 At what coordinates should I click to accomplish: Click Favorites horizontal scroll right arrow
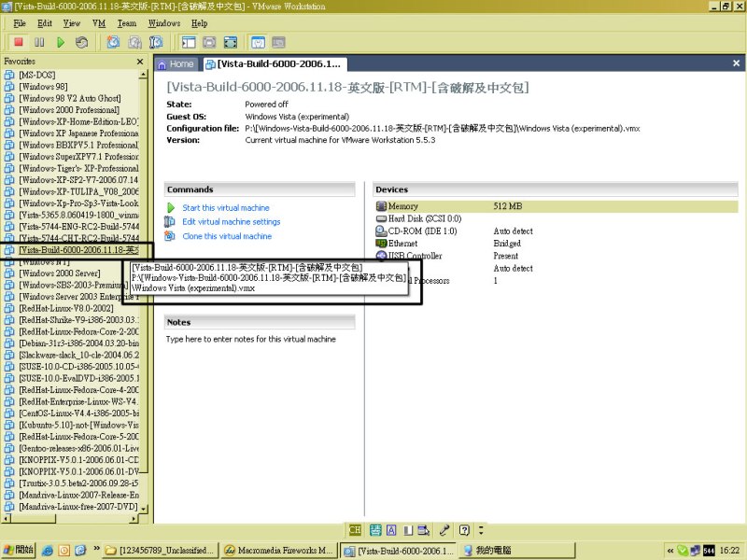(x=134, y=518)
